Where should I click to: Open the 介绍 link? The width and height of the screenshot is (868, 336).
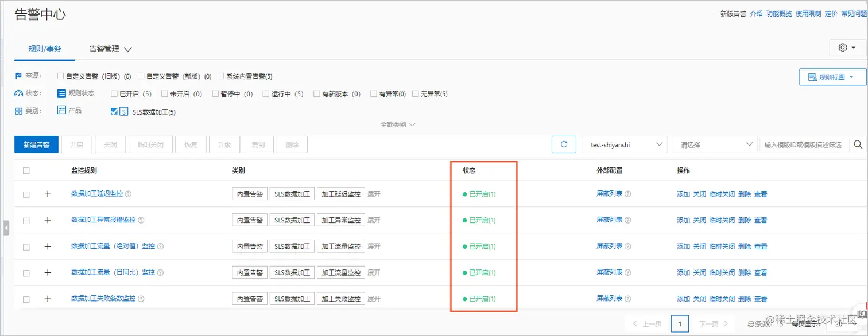pos(756,14)
